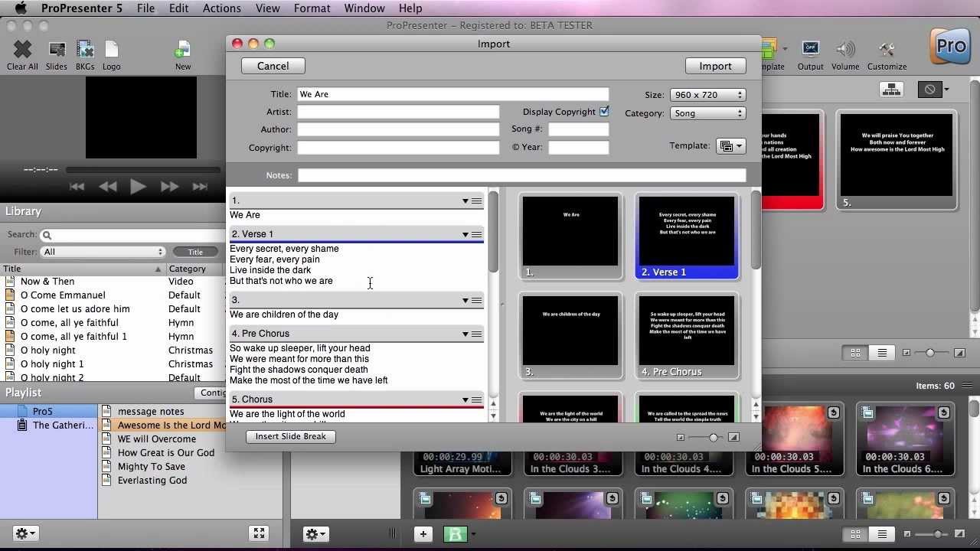Click the Insert Slide Break button

tap(291, 436)
